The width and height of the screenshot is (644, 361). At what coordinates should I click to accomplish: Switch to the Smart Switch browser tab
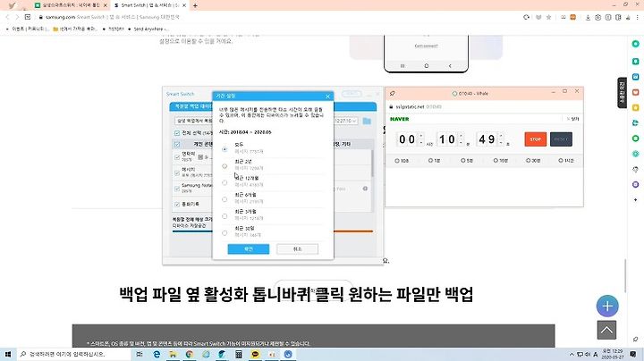coord(150,5)
